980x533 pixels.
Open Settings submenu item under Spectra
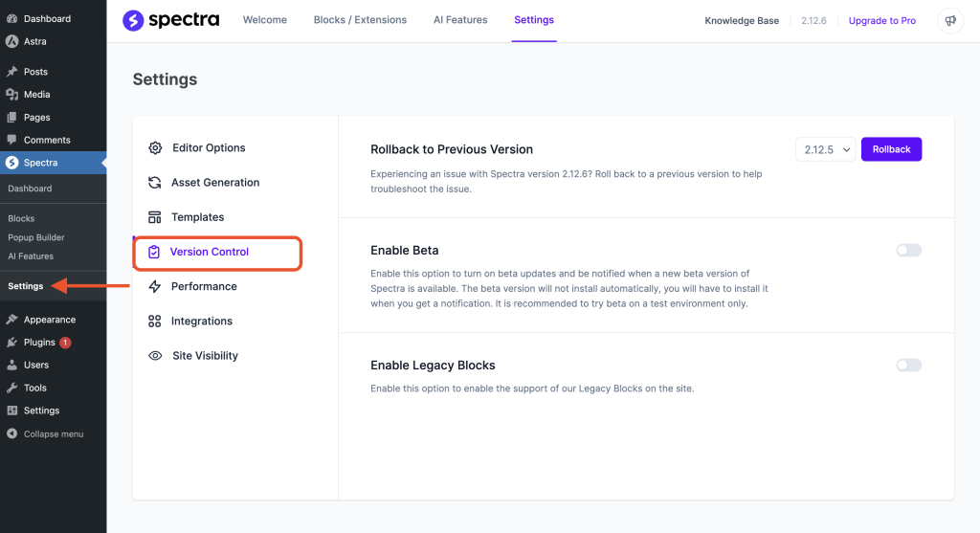coord(26,286)
